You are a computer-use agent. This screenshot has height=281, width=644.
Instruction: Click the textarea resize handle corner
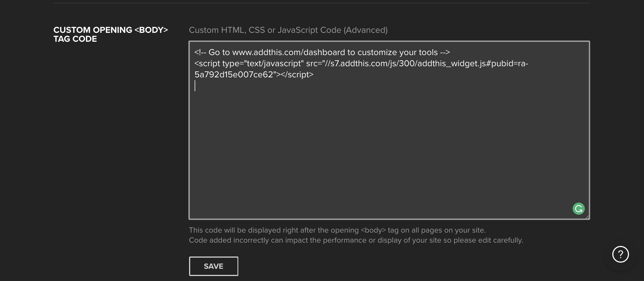587,217
